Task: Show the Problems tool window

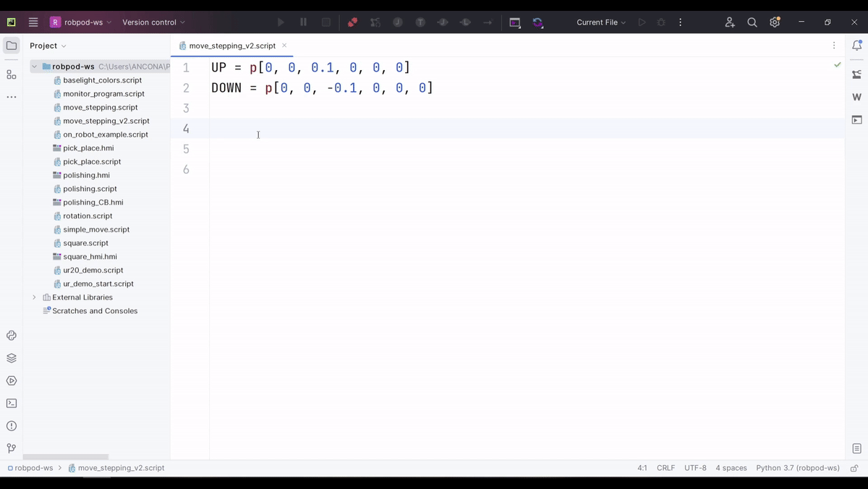Action: (12, 426)
